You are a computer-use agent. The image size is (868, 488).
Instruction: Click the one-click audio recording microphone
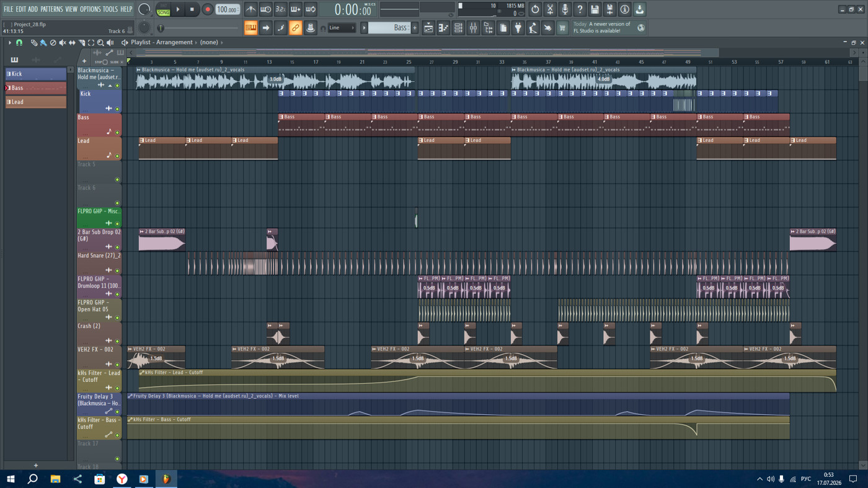[565, 9]
